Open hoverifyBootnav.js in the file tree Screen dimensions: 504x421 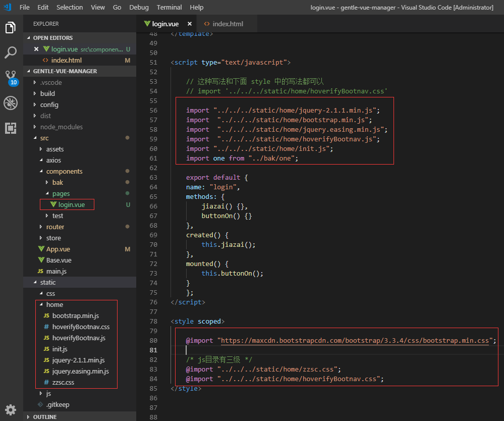point(80,338)
